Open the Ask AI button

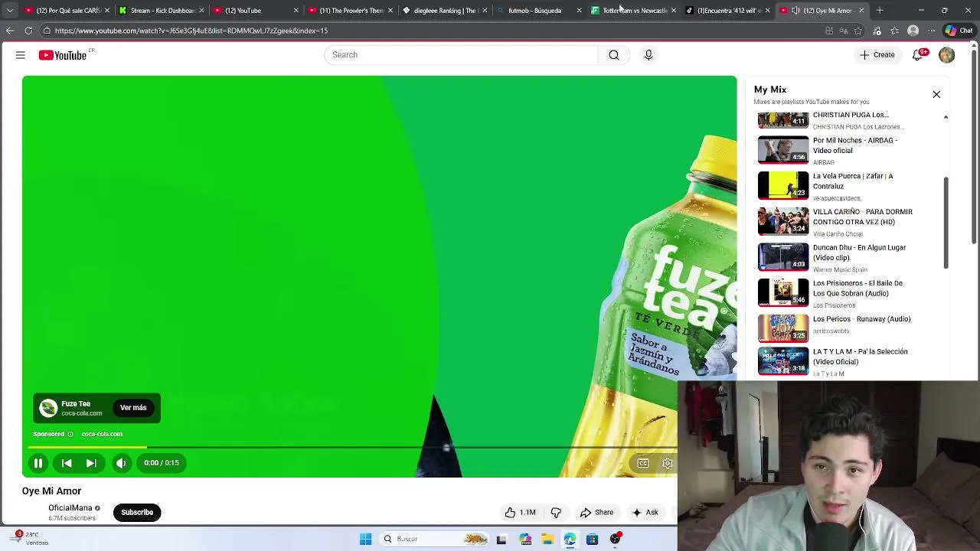(645, 513)
